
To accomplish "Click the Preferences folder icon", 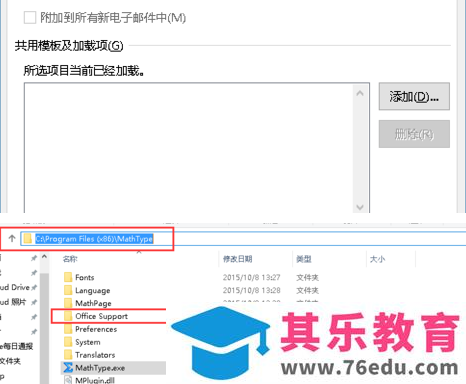I will [68, 329].
